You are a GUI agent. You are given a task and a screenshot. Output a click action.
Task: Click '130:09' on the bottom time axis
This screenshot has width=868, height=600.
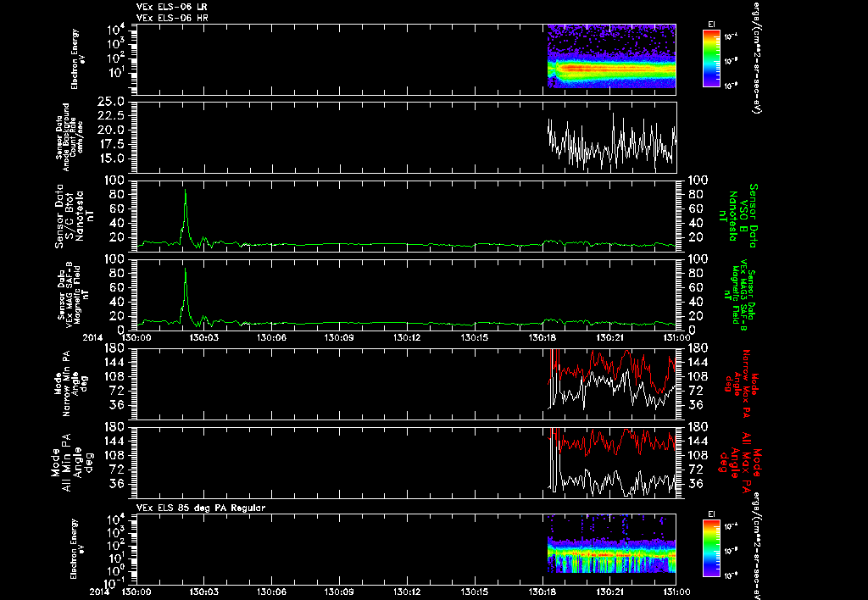[x=339, y=592]
